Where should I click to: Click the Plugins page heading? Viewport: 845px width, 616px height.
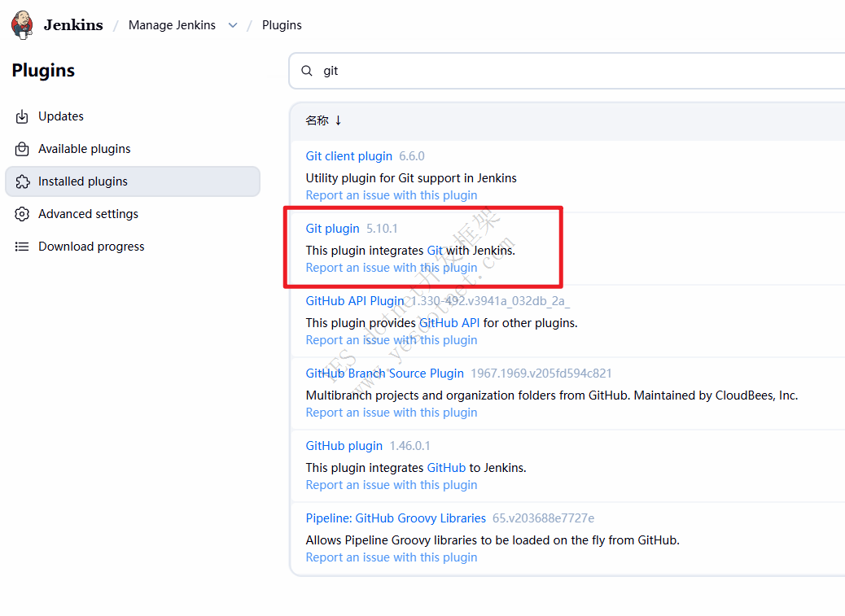coord(43,71)
